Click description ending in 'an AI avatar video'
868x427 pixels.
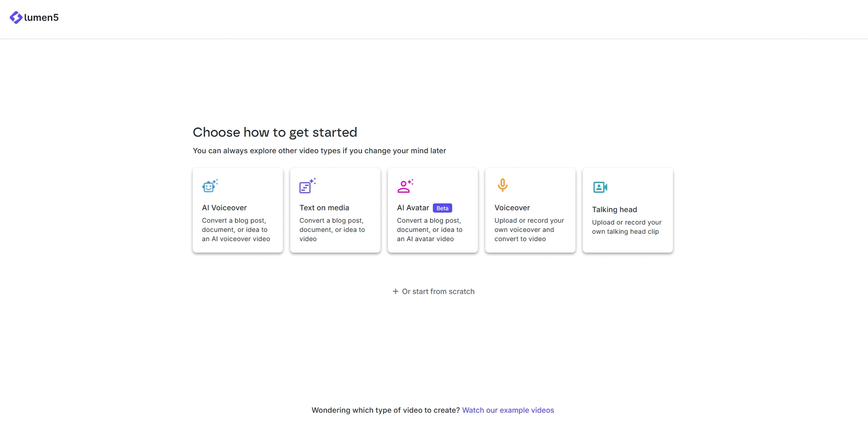click(430, 230)
